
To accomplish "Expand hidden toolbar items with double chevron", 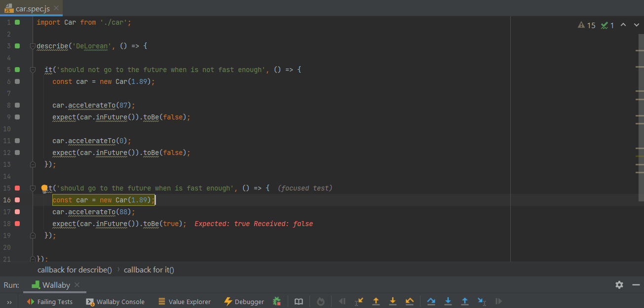I will point(9,302).
